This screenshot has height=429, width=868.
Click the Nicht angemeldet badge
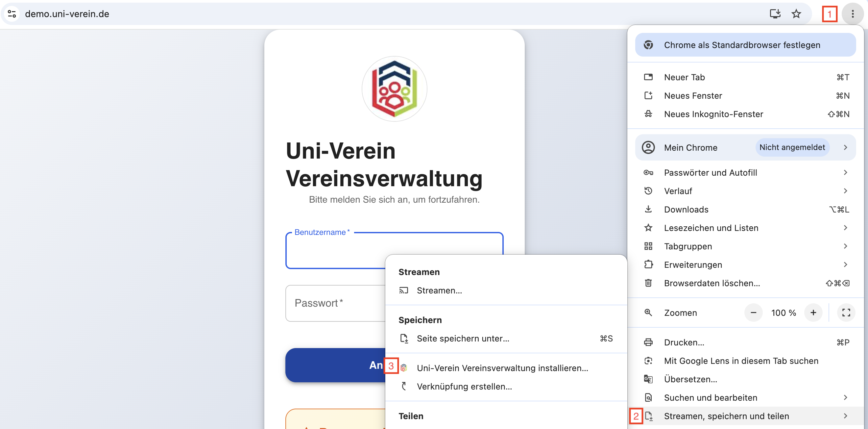(x=792, y=147)
